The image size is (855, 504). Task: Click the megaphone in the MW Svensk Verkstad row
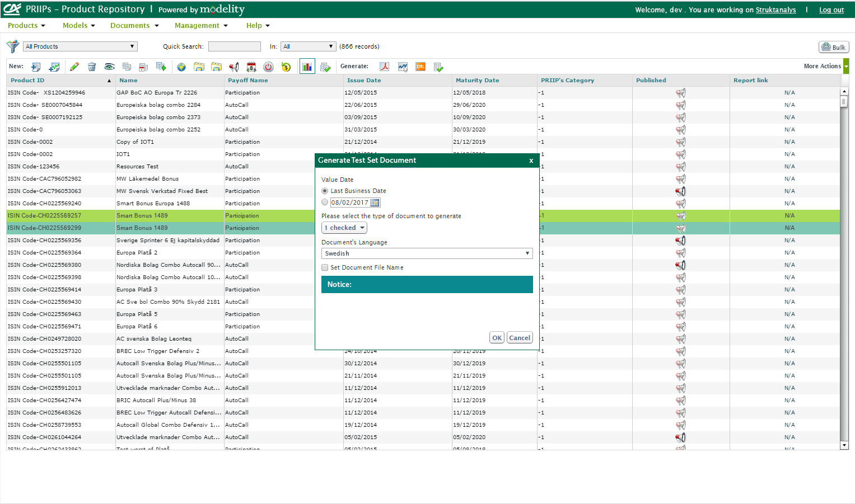[x=680, y=191]
